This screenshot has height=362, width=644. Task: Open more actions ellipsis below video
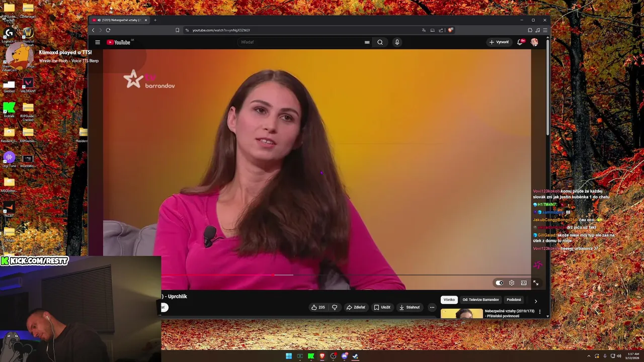click(432, 307)
